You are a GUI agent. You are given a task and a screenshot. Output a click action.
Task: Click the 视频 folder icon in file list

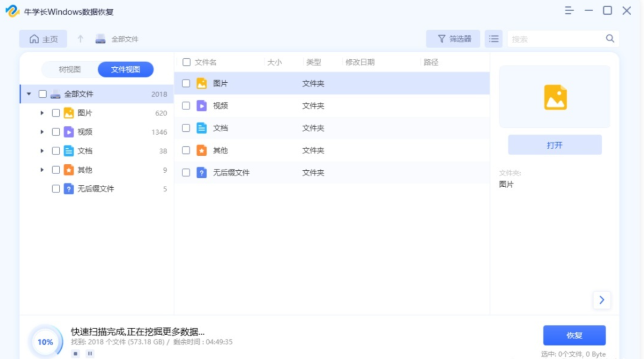pos(202,106)
